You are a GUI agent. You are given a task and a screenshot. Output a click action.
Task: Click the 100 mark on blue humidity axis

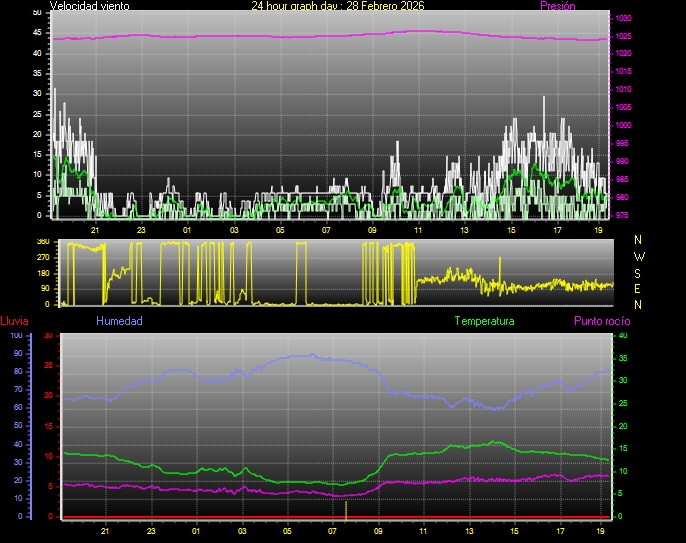pyautogui.click(x=16, y=336)
